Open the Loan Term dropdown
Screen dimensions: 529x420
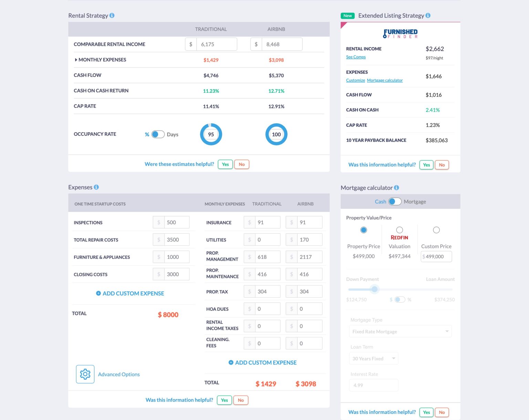[374, 358]
